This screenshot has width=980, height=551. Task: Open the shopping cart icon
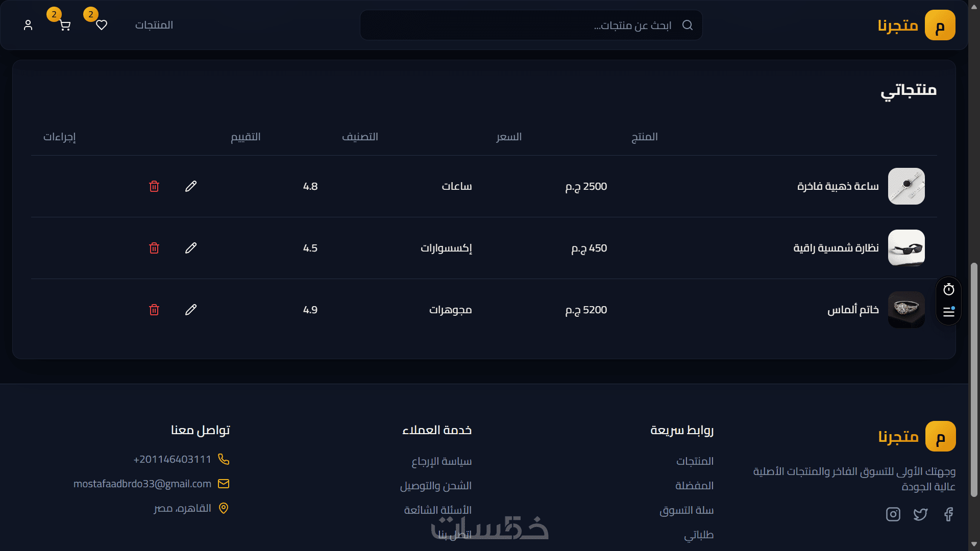(x=65, y=25)
